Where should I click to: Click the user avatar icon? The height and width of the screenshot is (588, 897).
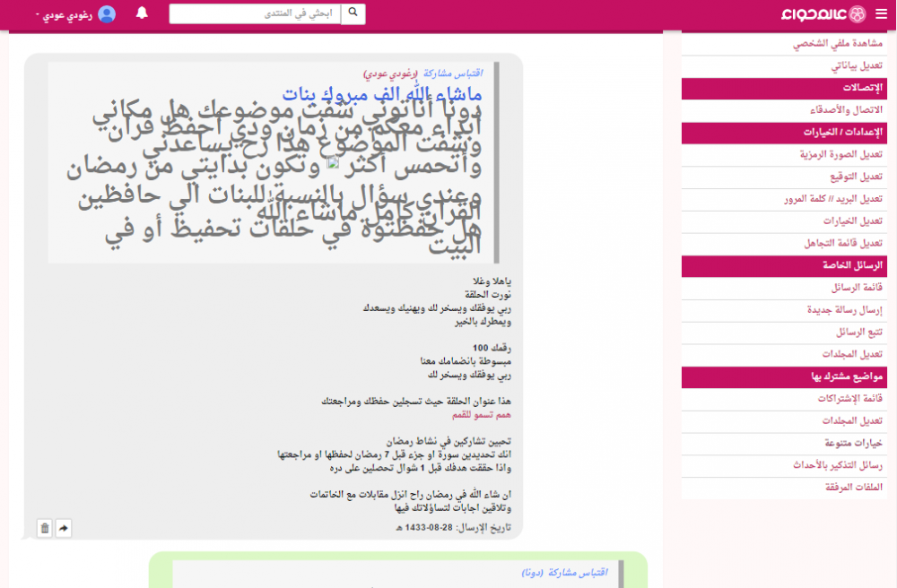[x=107, y=14]
